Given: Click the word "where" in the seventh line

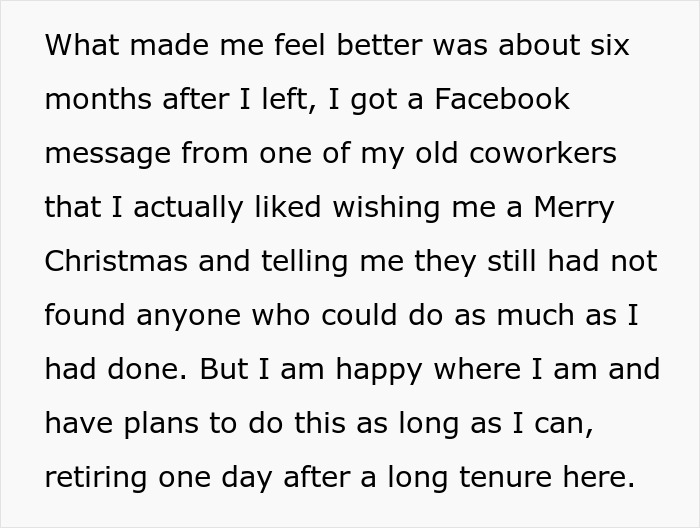Looking at the screenshot, I should [x=477, y=369].
